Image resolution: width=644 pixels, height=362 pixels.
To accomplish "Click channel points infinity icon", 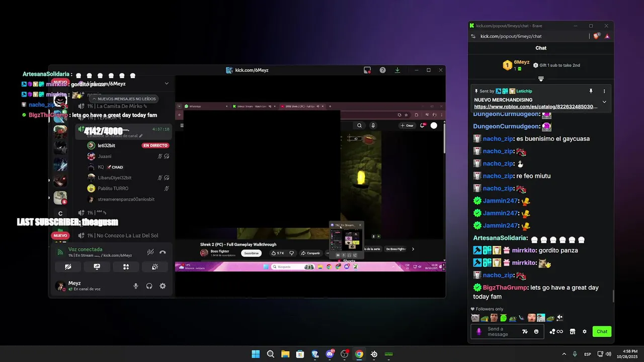I will point(556,331).
